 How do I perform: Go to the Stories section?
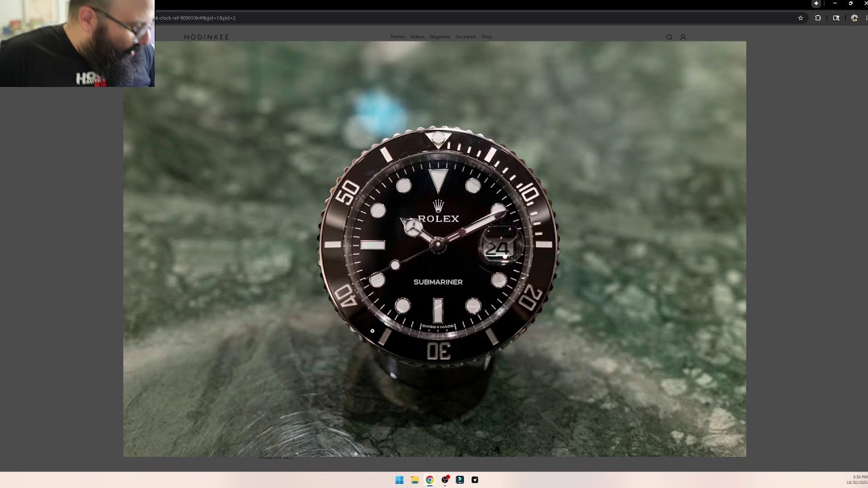[x=397, y=37]
